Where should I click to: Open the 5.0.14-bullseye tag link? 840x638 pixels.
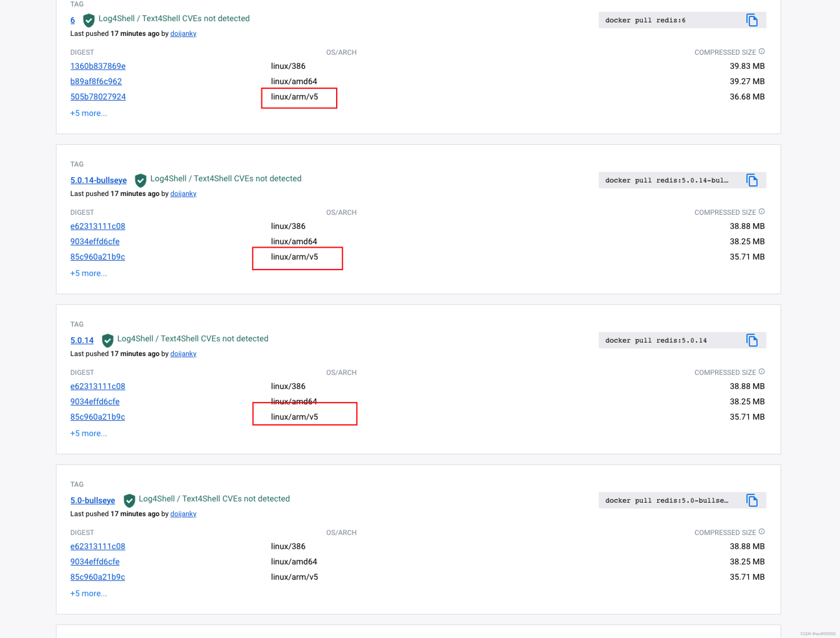(x=98, y=180)
